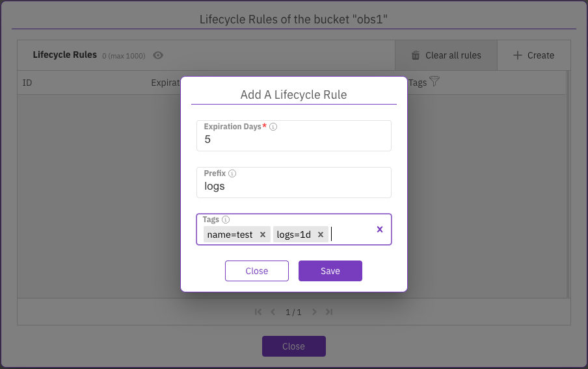Remove the name=test tag chip

(263, 235)
